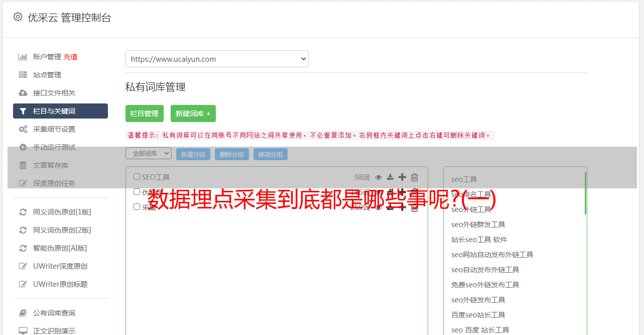644x335 pixels.
Task: Click the green scrollbar of the keyword list
Action: pos(585,193)
